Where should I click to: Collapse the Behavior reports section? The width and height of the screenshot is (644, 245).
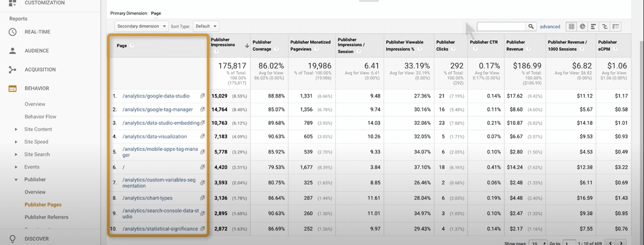(x=37, y=89)
